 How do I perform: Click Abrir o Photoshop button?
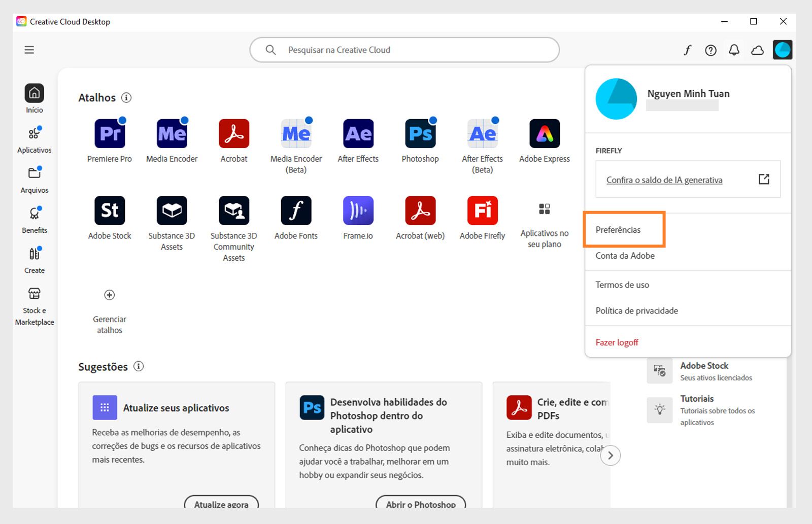420,504
